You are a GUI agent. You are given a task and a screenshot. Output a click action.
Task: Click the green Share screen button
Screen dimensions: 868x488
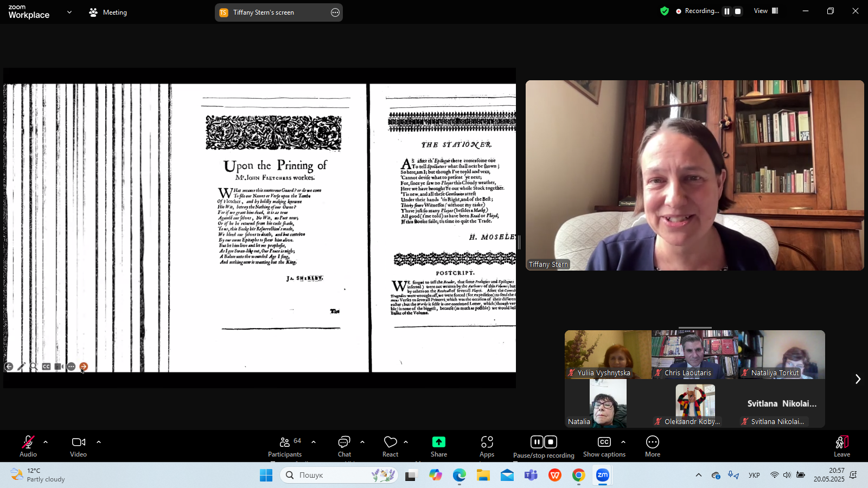pyautogui.click(x=438, y=446)
